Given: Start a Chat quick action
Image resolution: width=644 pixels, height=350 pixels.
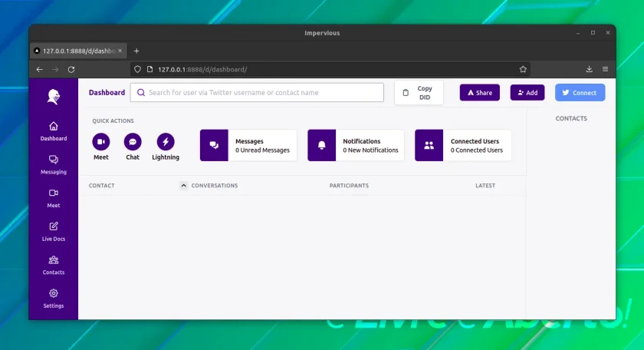Looking at the screenshot, I should click(133, 142).
